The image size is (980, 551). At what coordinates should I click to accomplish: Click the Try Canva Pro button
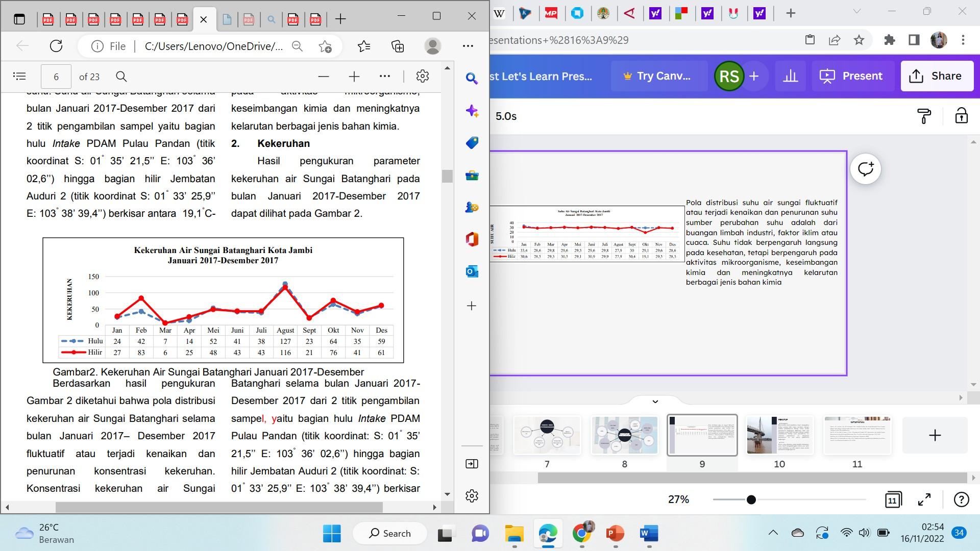coord(658,76)
